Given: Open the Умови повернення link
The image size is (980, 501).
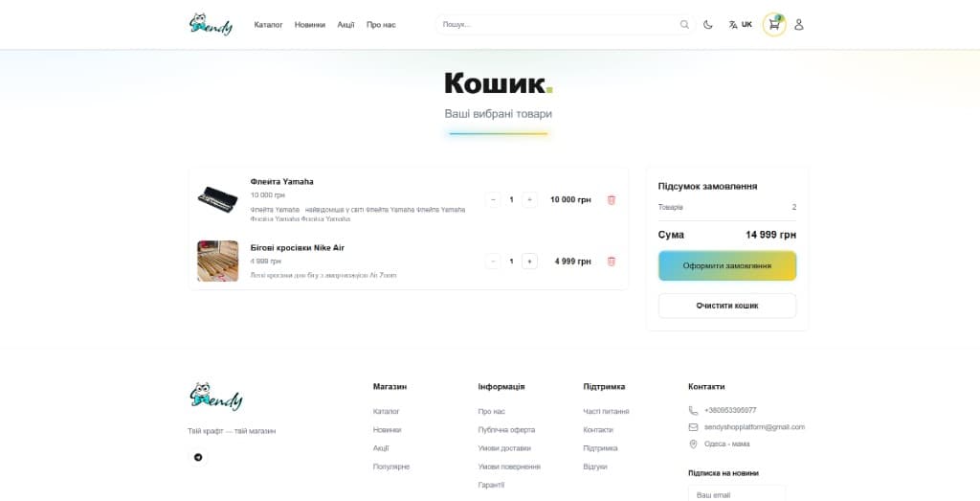Looking at the screenshot, I should click(x=509, y=467).
